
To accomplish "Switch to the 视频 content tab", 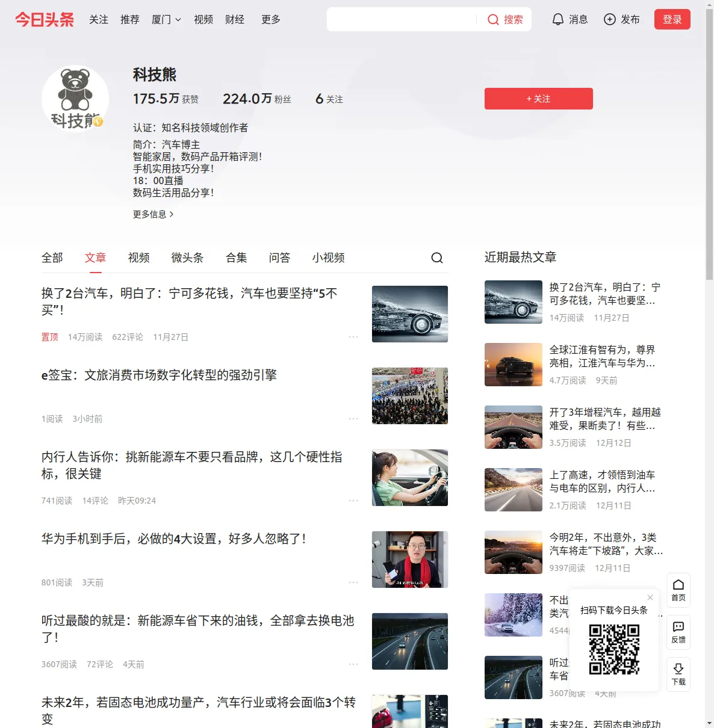I will [139, 258].
